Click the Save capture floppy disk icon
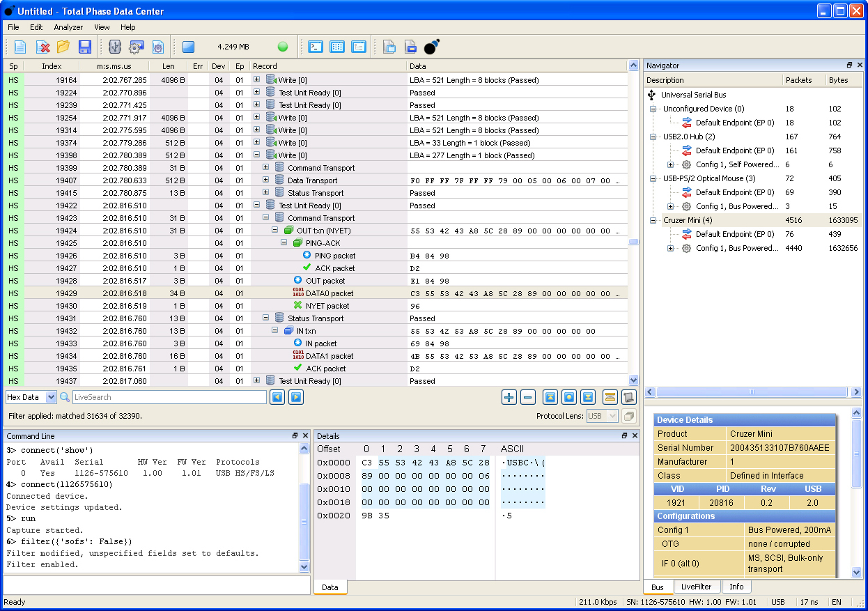Screen dimensions: 868x611 pos(85,47)
